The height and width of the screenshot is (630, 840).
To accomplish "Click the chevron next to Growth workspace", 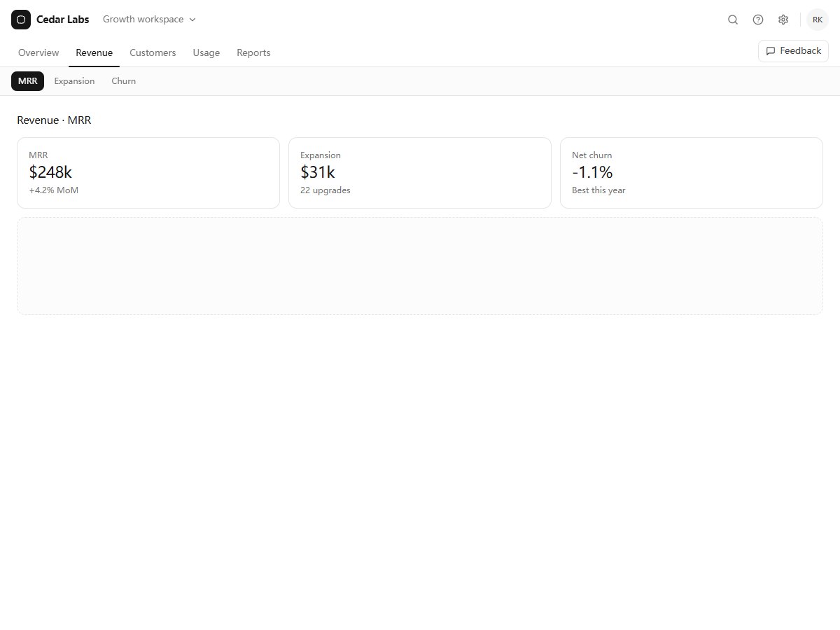I will point(192,20).
